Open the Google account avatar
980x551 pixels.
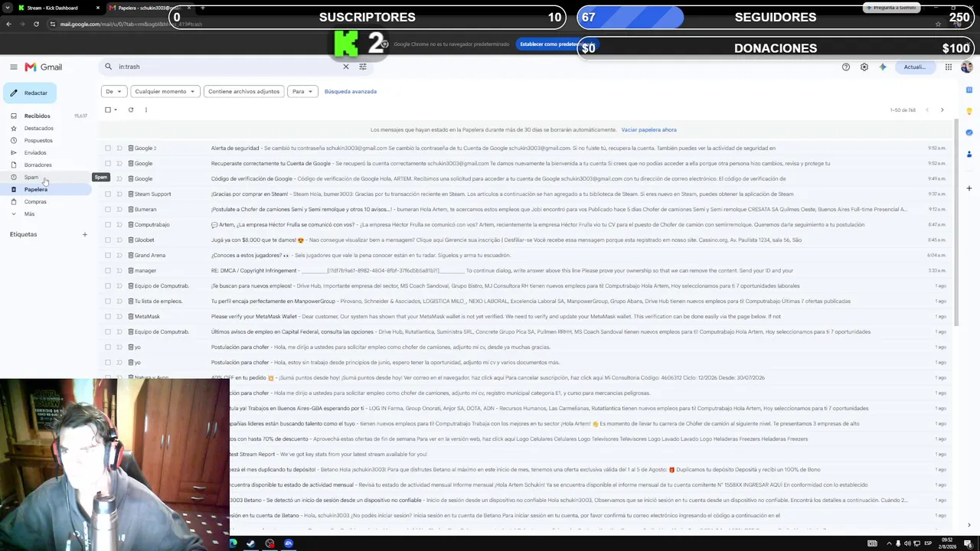tap(967, 67)
